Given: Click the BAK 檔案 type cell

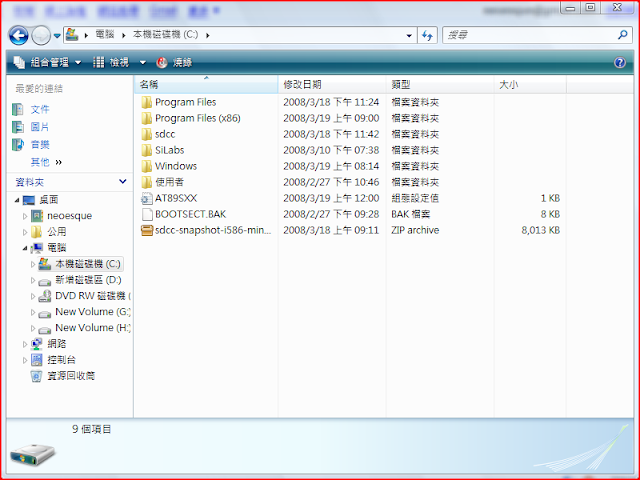Looking at the screenshot, I should (411, 214).
